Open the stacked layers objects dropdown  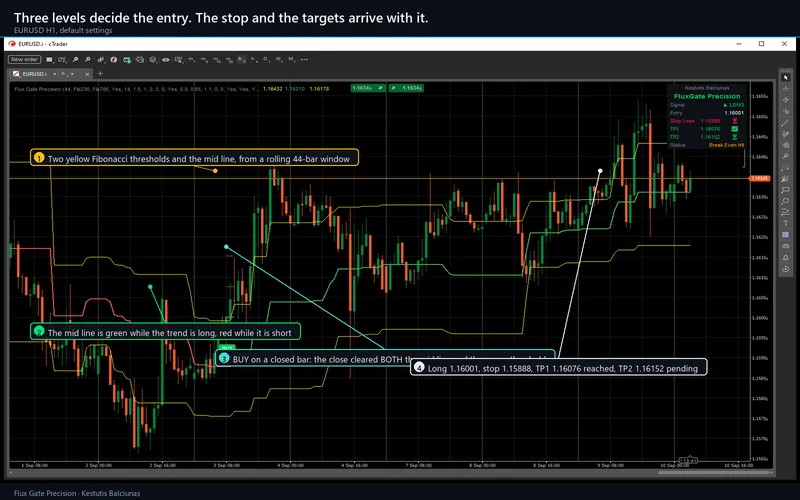153,60
